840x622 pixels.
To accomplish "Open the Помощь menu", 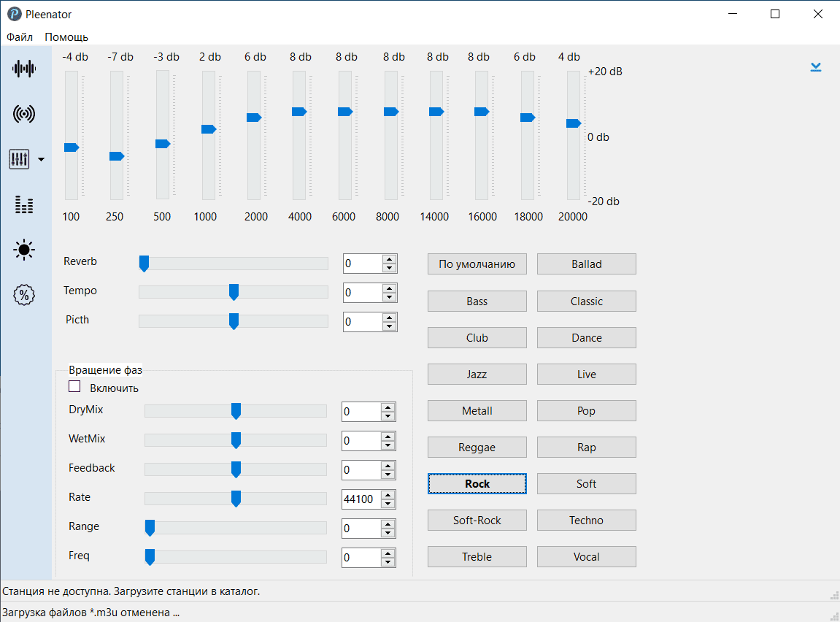I will click(66, 37).
